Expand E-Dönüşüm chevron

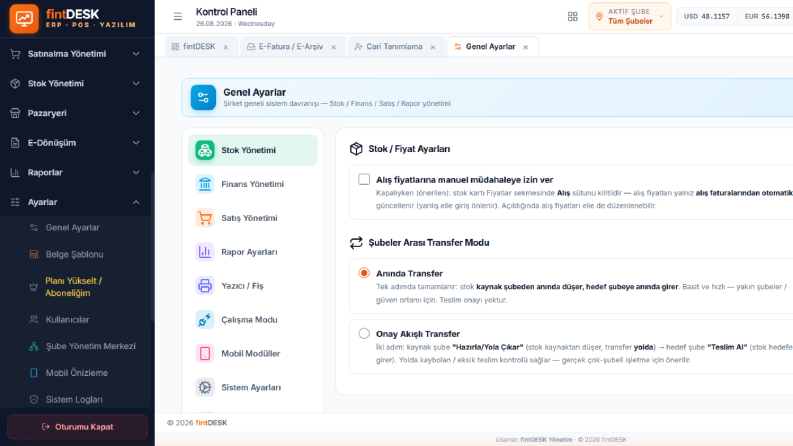point(136,143)
